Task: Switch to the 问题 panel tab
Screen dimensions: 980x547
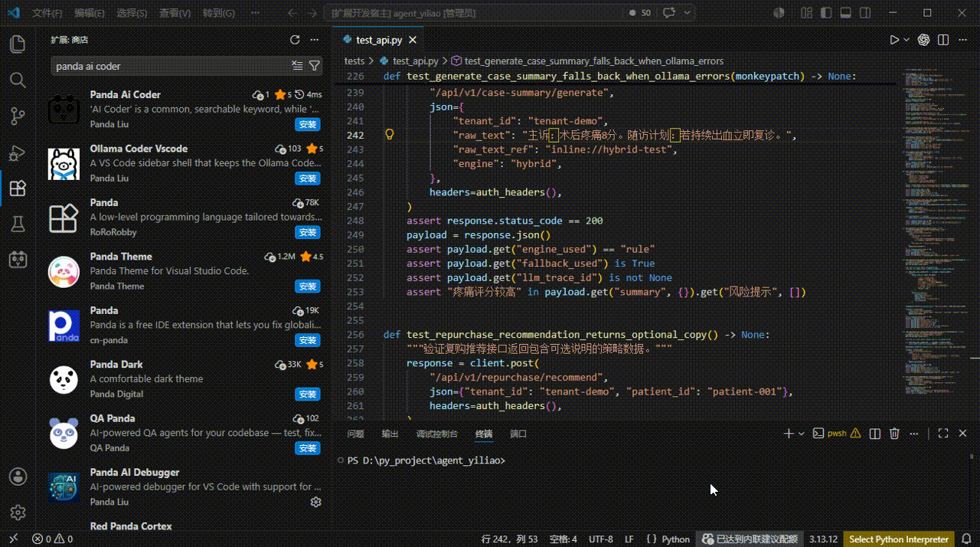Action: [356, 434]
